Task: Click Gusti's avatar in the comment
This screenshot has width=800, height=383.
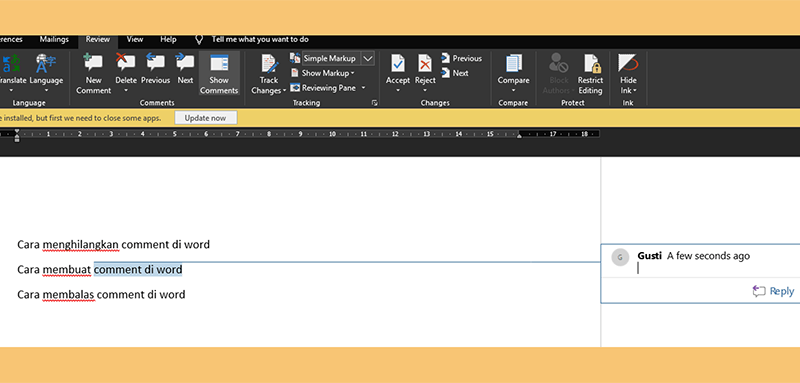Action: (x=620, y=257)
